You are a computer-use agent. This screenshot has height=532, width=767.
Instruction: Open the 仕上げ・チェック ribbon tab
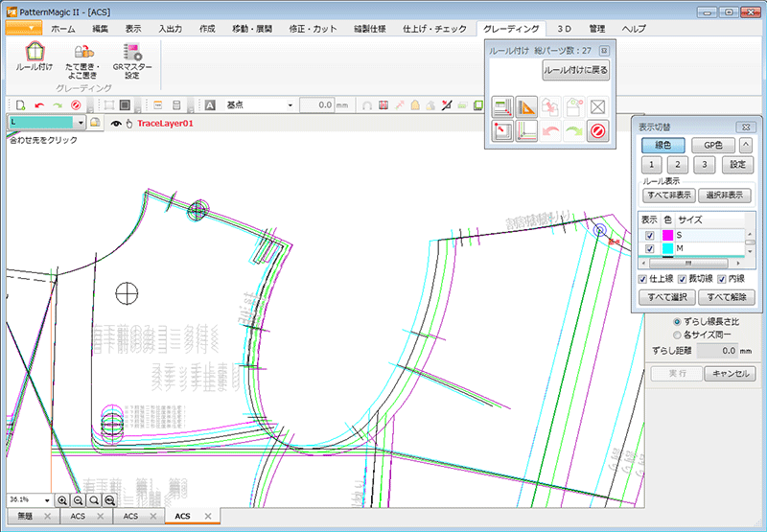[x=434, y=29]
